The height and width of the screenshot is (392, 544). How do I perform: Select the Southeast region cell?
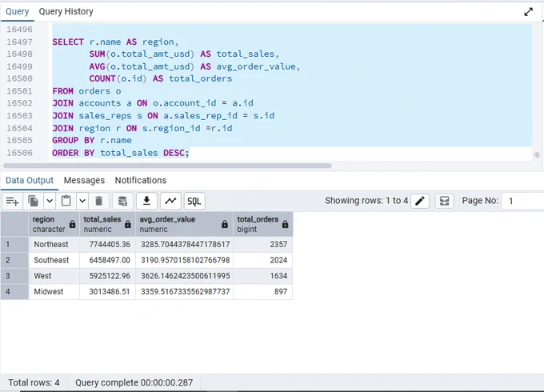coord(54,260)
